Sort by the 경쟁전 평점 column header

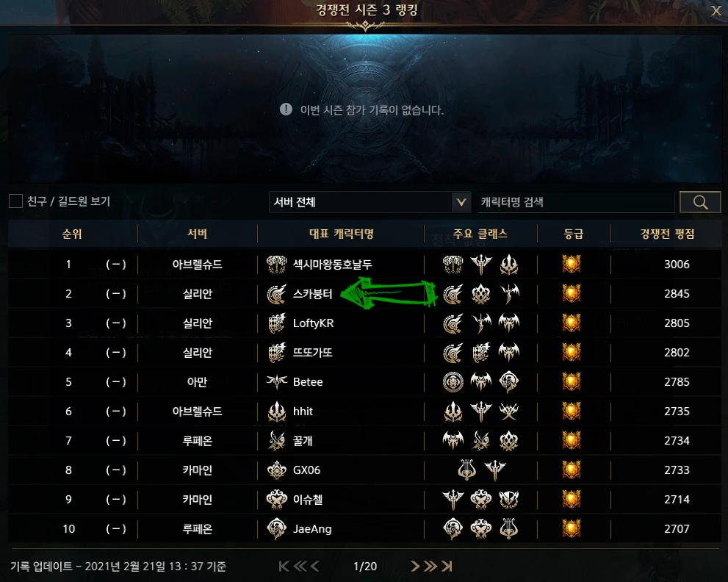click(667, 234)
